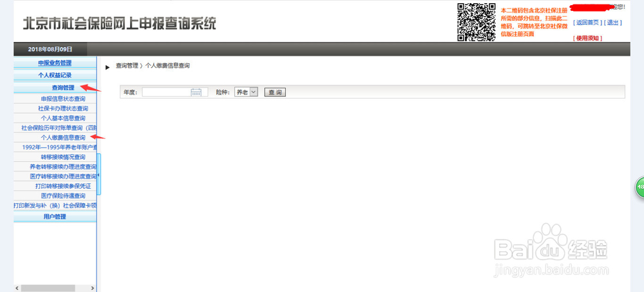Click the 返回首页 link
Screen dimensions: 644x292
pos(587,23)
